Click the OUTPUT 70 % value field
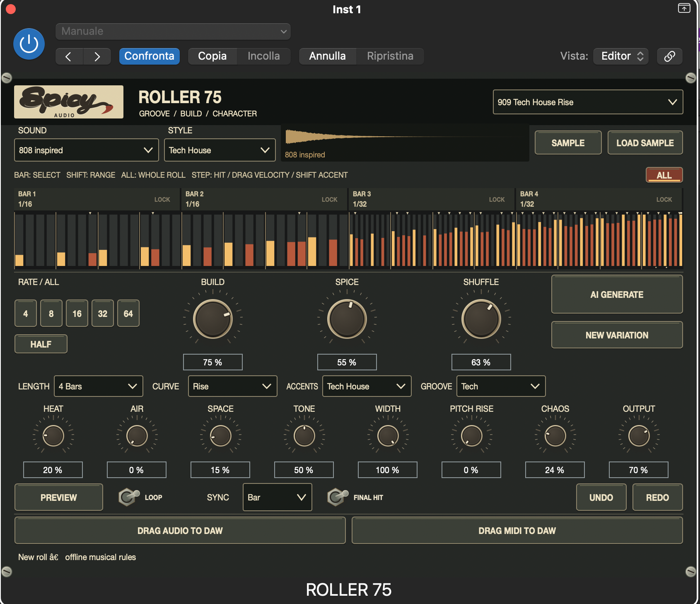The image size is (700, 604). coord(638,470)
